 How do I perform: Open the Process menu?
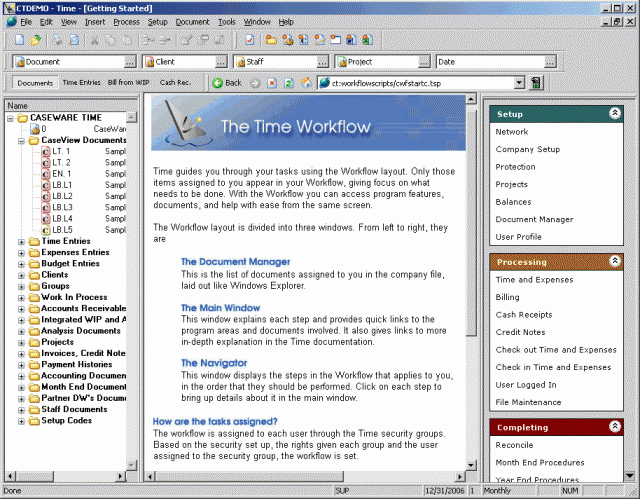coord(126,21)
